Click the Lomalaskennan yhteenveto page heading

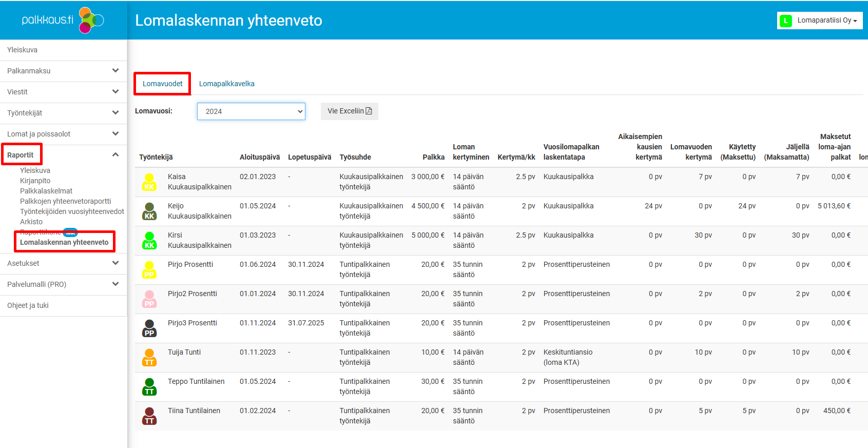tap(228, 20)
